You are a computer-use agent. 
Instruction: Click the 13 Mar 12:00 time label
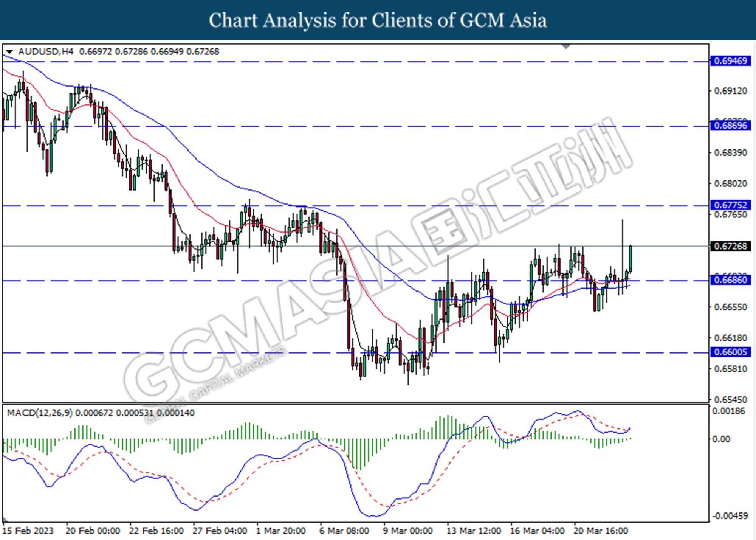point(474,531)
